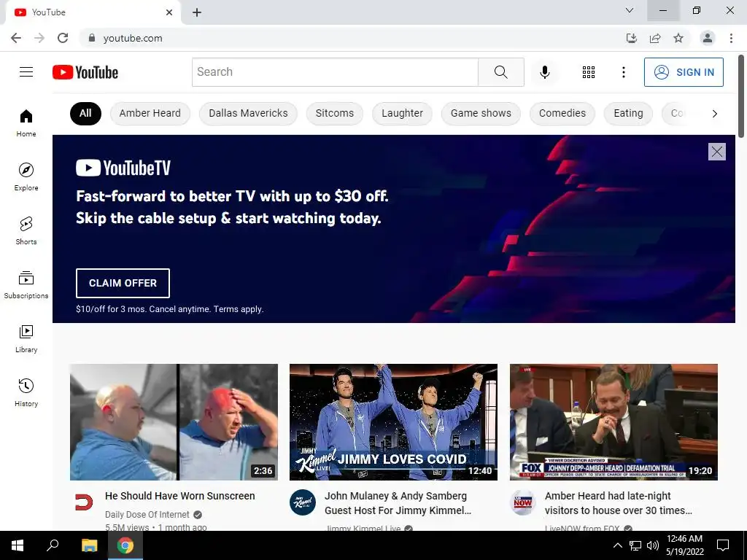Screen dimensions: 747x560
Task: Select the Sitcoms chip
Action: point(334,113)
